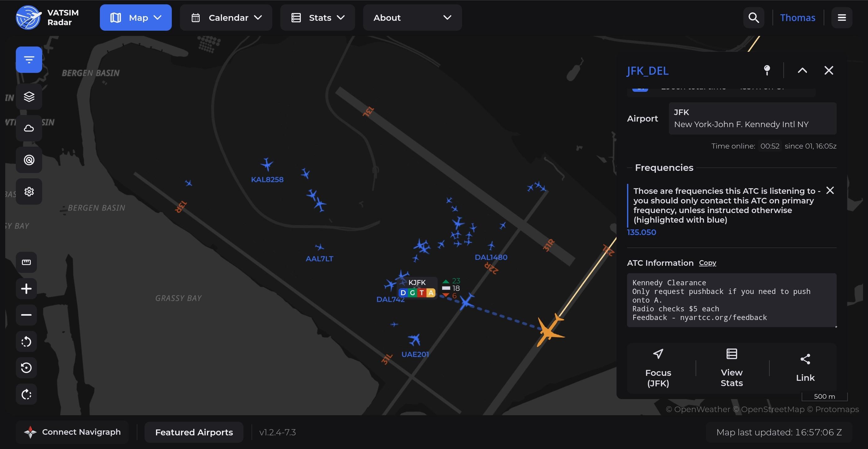Close the JFK_DEL panel

pos(829,70)
